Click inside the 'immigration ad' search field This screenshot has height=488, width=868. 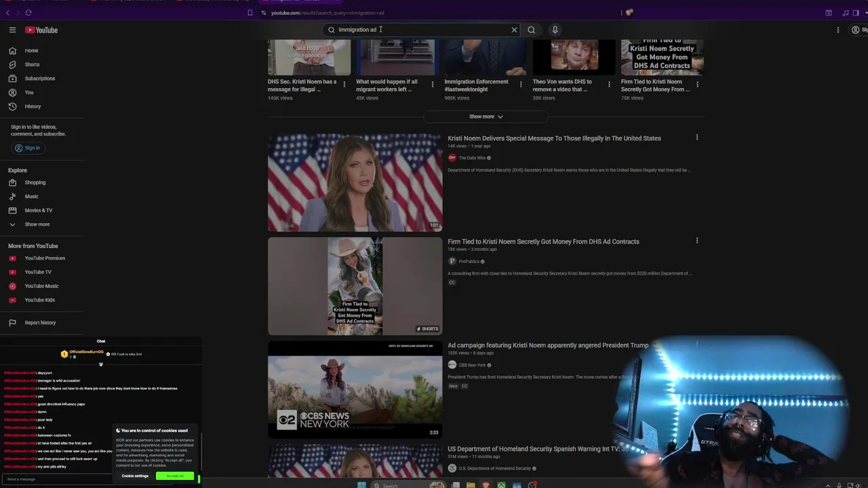[x=420, y=30]
